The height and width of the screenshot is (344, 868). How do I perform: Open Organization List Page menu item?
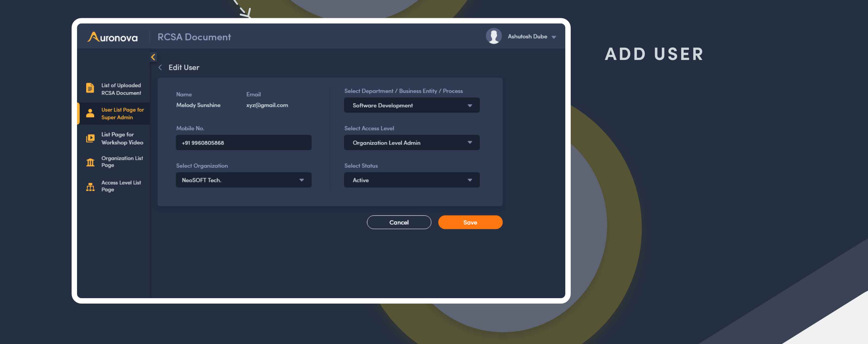click(122, 162)
